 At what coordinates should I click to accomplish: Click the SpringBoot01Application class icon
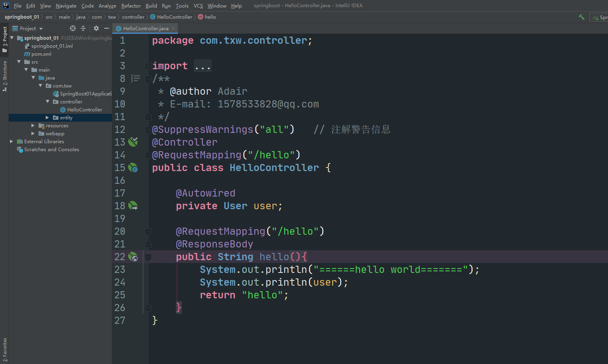click(56, 94)
